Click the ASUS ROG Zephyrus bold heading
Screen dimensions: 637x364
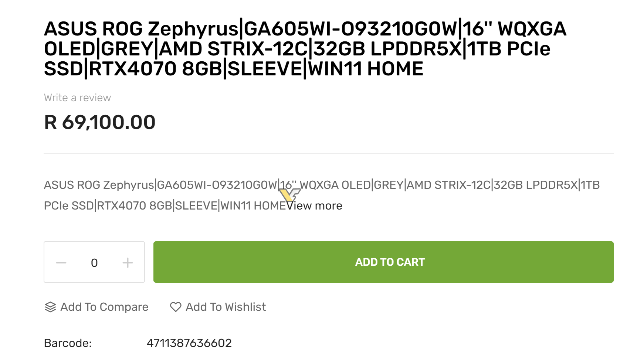pyautogui.click(x=141, y=29)
